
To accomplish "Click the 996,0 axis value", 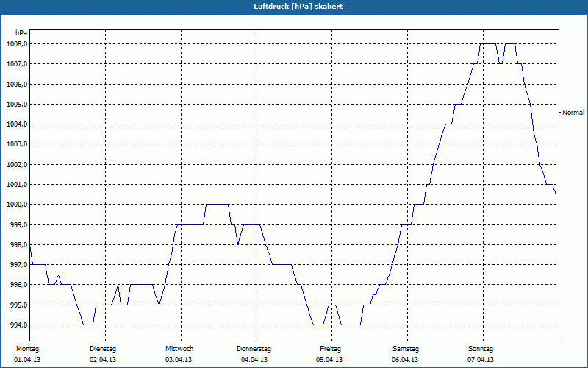I will pyautogui.click(x=18, y=285).
